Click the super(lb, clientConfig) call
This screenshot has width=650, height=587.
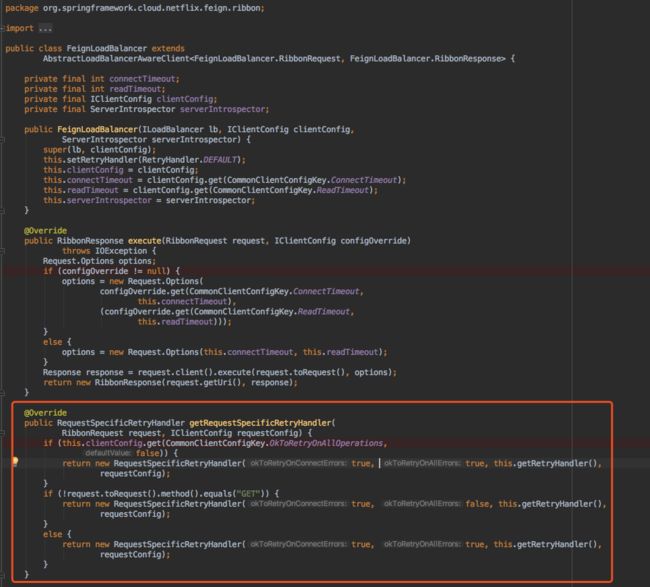tap(99, 150)
